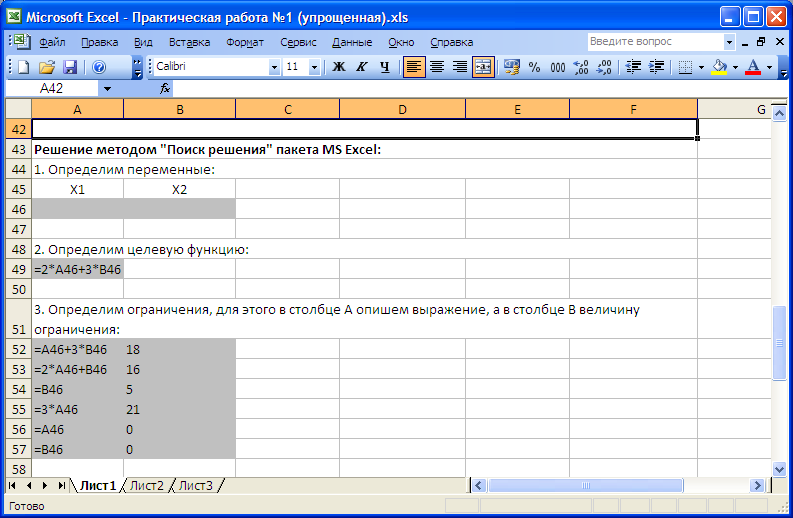Restore the workbook window inside Excel
The image size is (793, 518).
point(761,42)
